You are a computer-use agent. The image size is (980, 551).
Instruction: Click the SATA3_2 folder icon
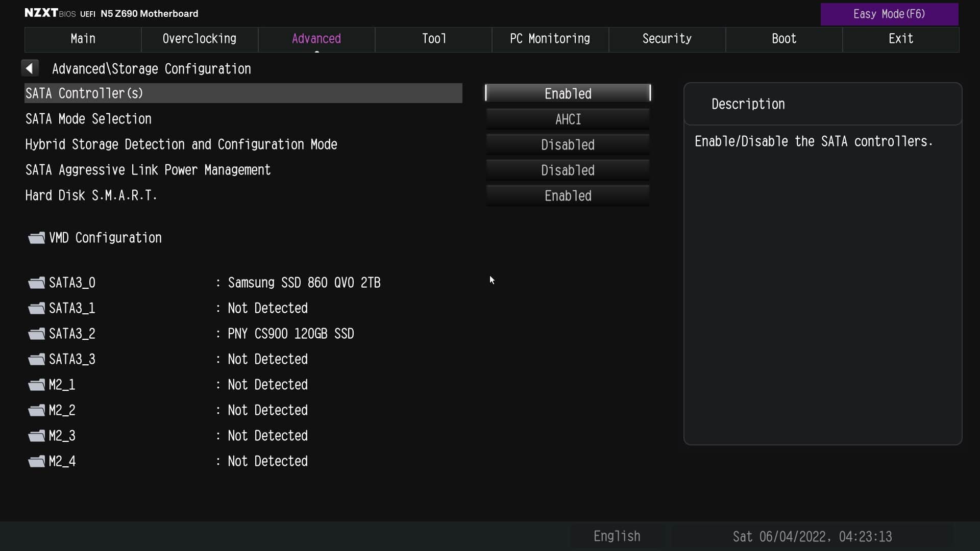(37, 334)
